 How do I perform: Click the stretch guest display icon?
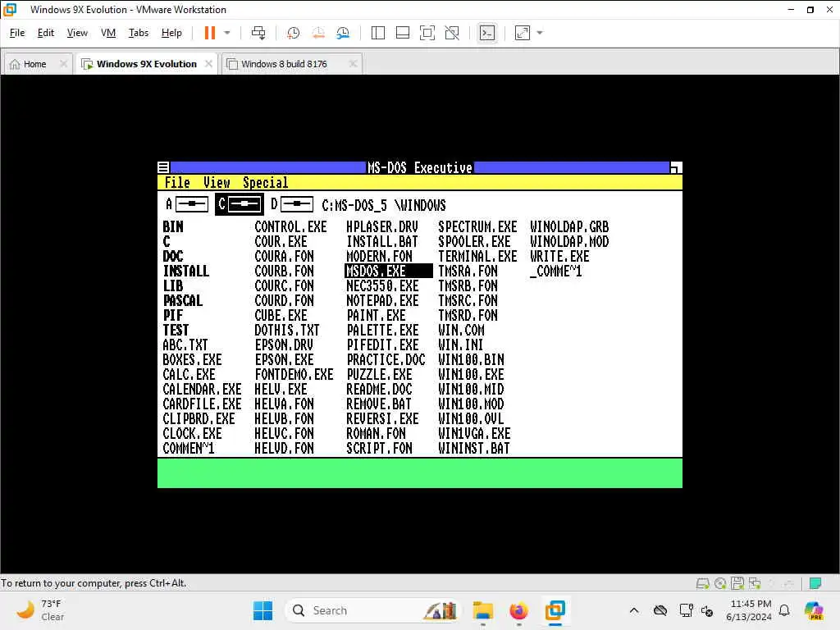click(x=523, y=33)
